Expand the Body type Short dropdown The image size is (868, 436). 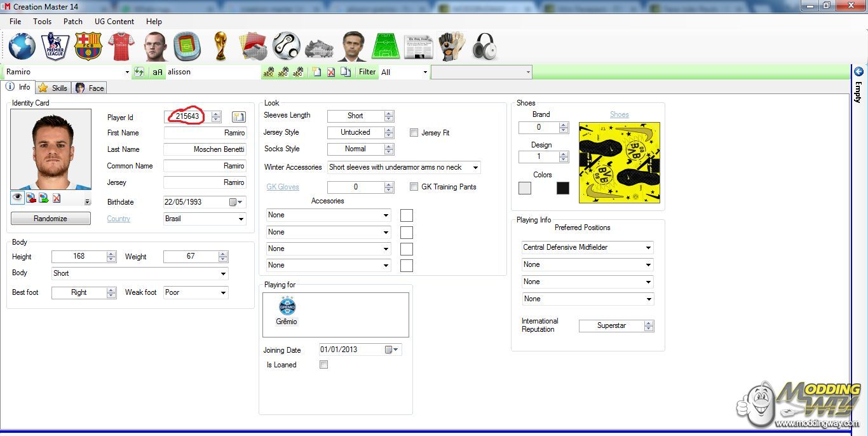224,273
